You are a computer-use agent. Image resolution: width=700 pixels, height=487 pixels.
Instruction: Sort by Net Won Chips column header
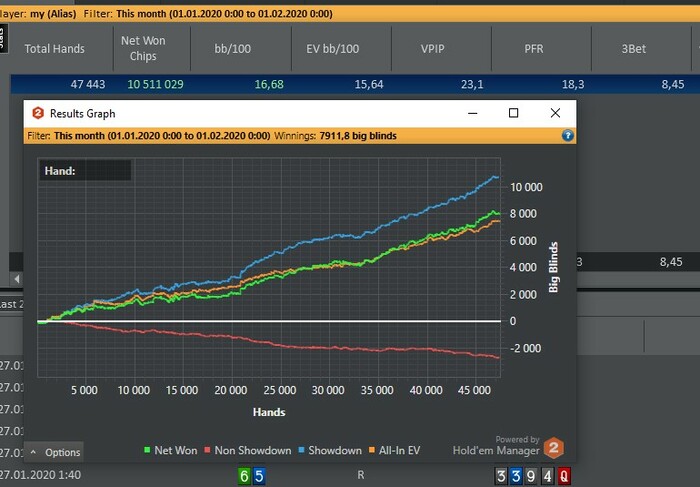[143, 48]
